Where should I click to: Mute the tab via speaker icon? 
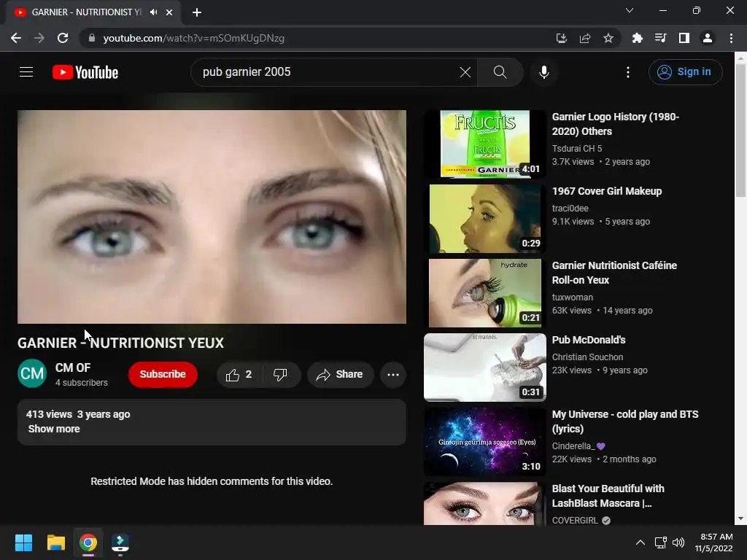[x=153, y=12]
